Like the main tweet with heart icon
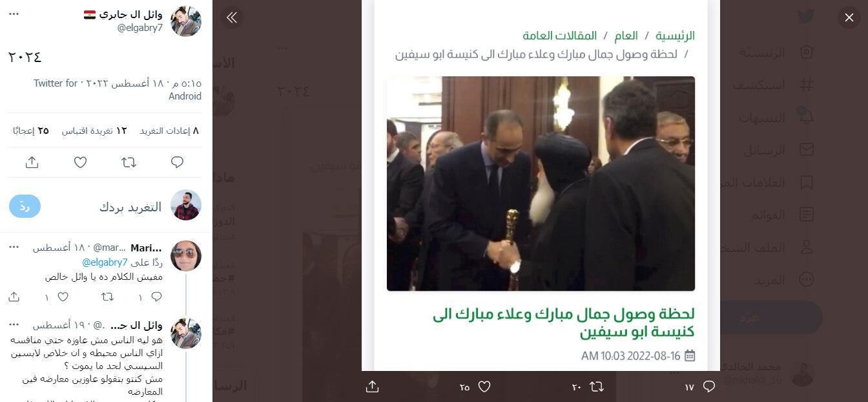868x402 pixels. coord(80,162)
